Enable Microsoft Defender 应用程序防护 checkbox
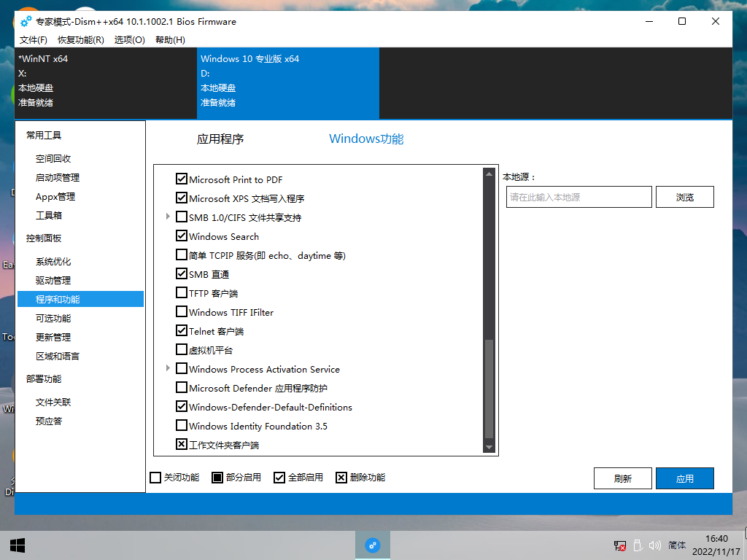Viewport: 747px width, 560px height. click(x=181, y=388)
